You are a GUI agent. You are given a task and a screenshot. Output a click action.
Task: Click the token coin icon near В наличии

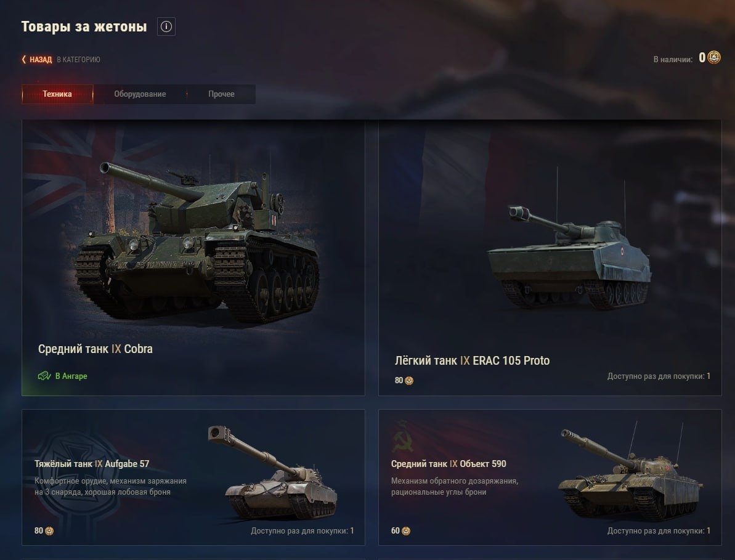pos(714,58)
